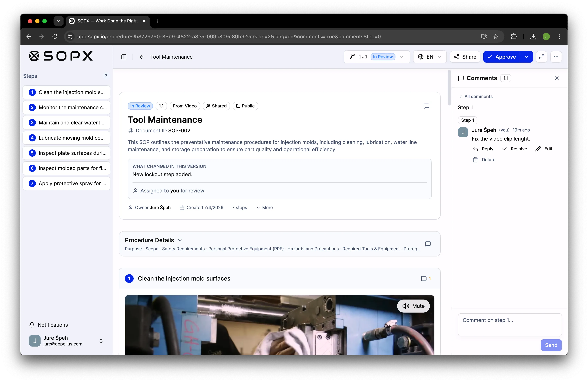Open the three-dots more options menu
The width and height of the screenshot is (588, 382).
pyautogui.click(x=556, y=57)
